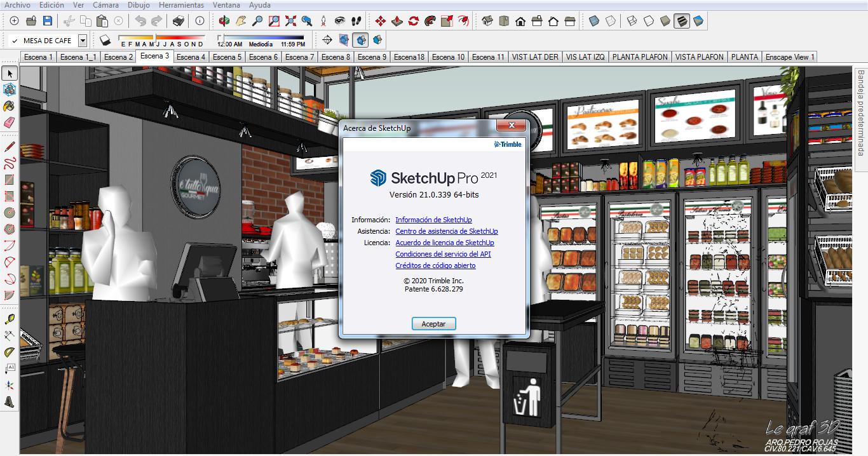Select the Eraser tool in left toolbar
This screenshot has height=456, width=868.
[10, 123]
